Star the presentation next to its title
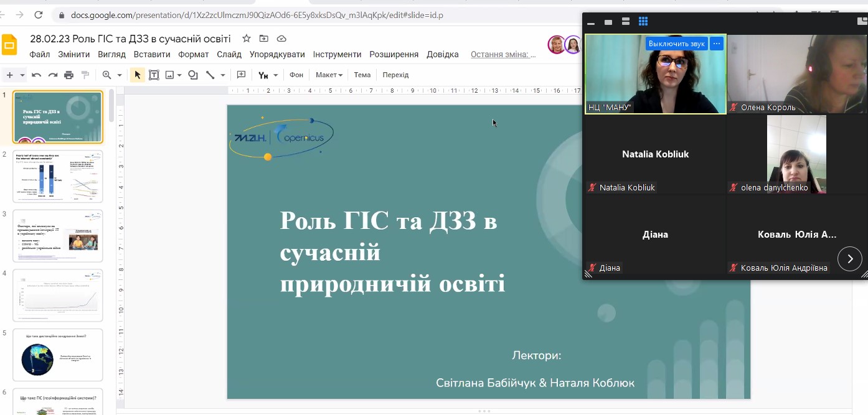 coord(247,39)
